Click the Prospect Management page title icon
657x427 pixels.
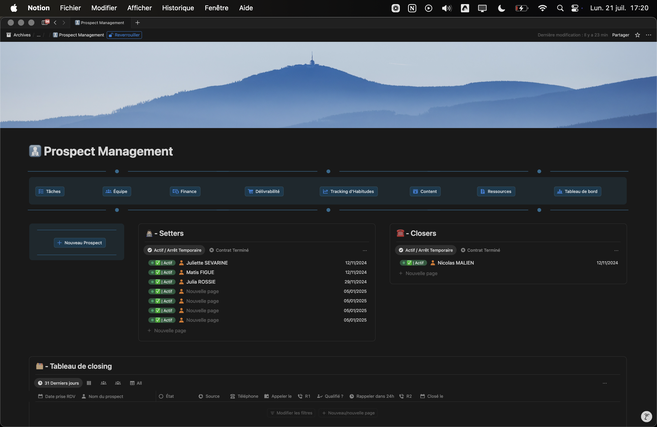pos(35,152)
